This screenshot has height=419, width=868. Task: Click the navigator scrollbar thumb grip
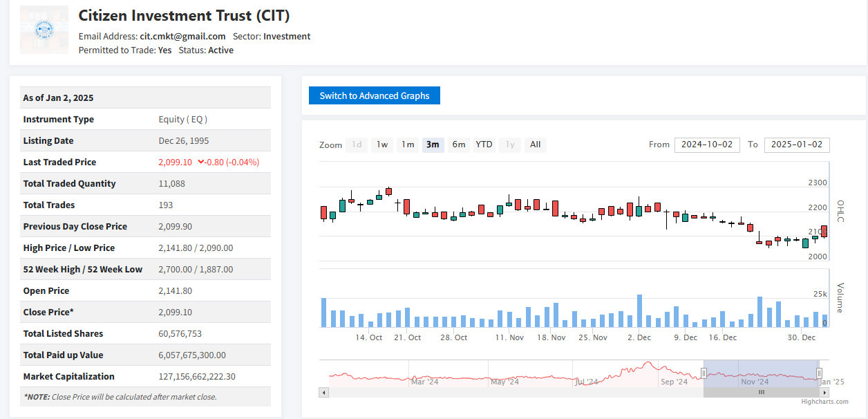point(762,392)
